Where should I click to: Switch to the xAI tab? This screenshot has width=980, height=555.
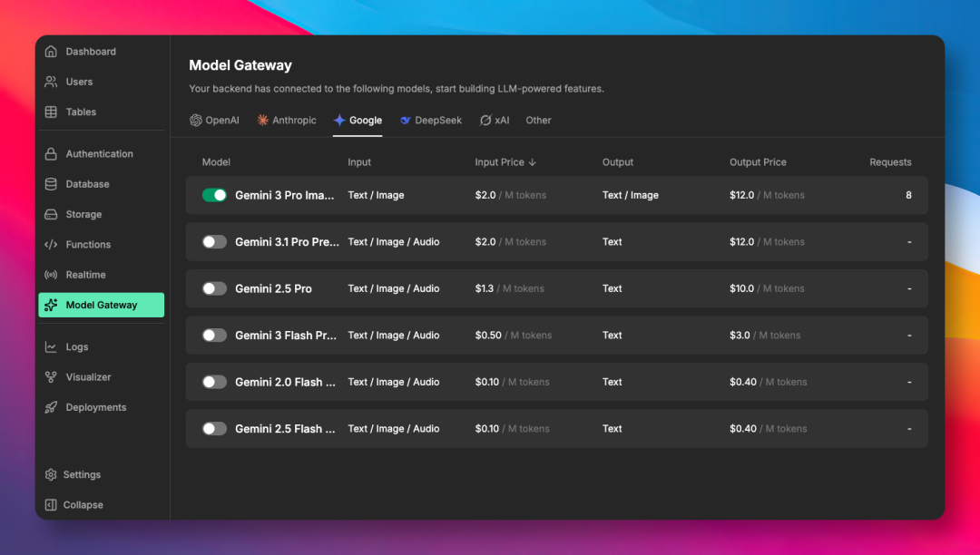coord(495,121)
